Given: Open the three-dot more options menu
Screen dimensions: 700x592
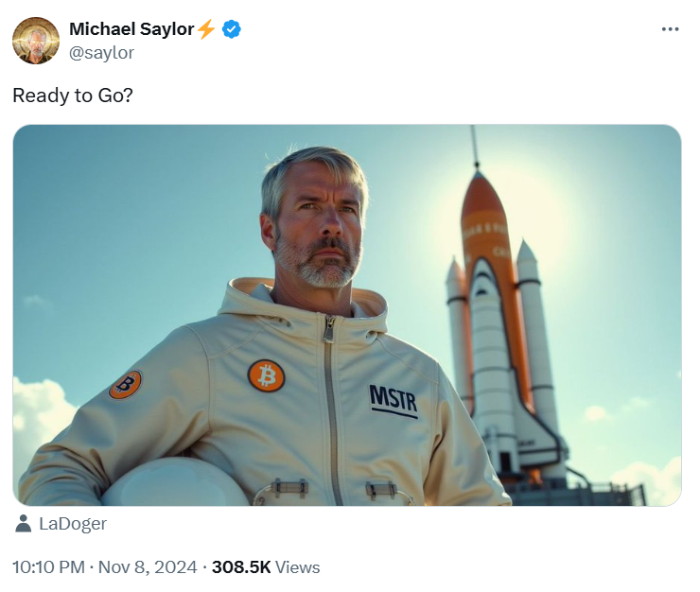Looking at the screenshot, I should click(670, 29).
